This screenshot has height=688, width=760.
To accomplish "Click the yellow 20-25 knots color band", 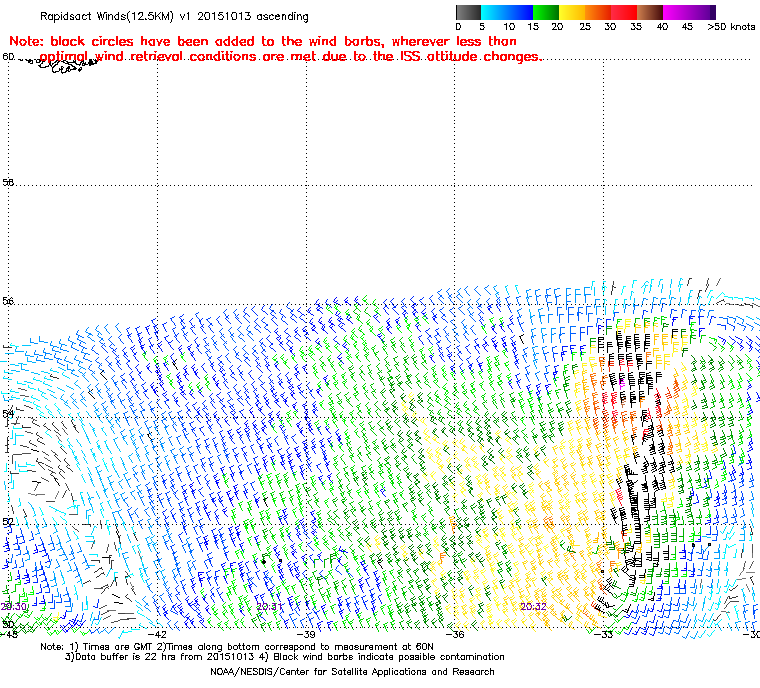I will [x=572, y=12].
